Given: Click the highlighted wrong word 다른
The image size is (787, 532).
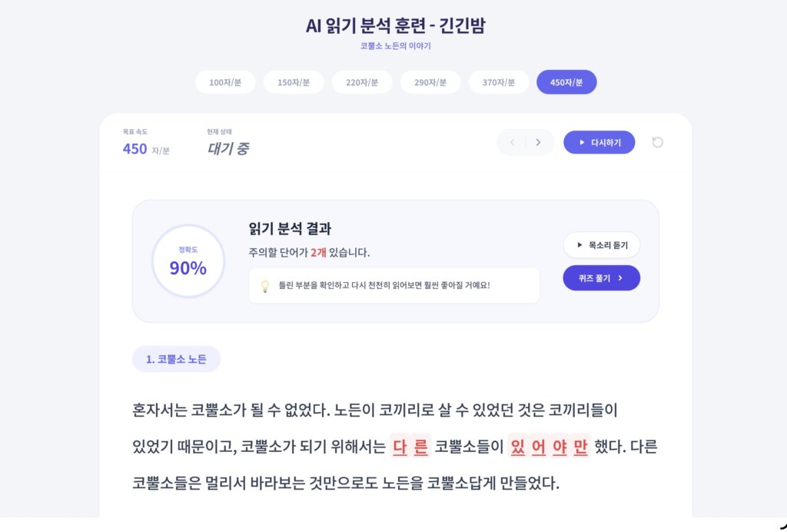Looking at the screenshot, I should 410,447.
